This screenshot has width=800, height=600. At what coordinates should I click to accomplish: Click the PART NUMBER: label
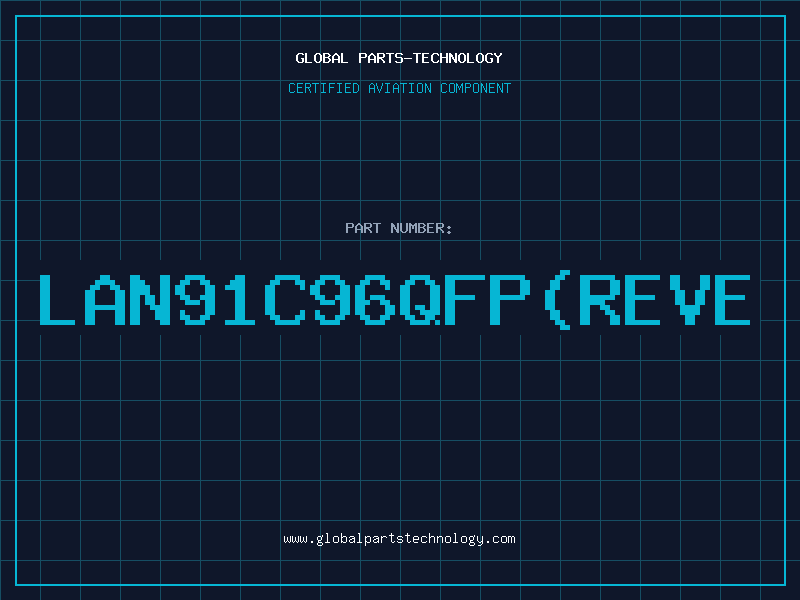pyautogui.click(x=399, y=228)
